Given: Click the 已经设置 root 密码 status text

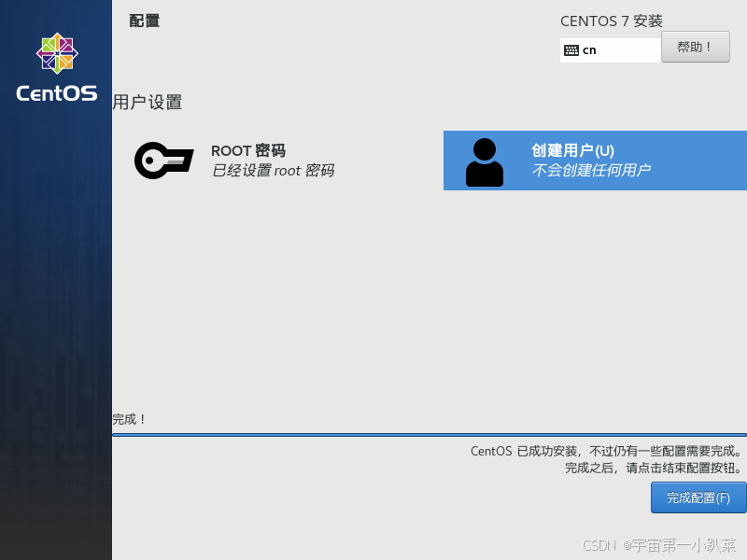Looking at the screenshot, I should (273, 171).
